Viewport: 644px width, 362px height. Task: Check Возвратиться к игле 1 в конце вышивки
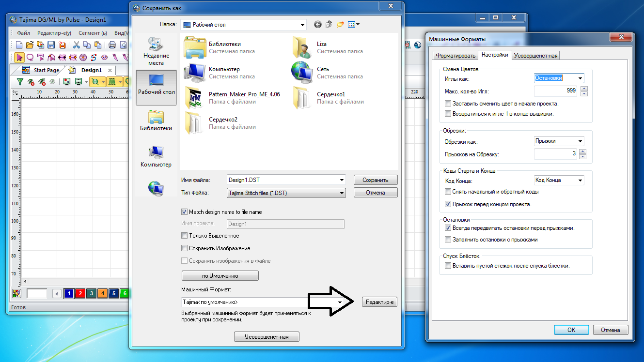coord(448,114)
